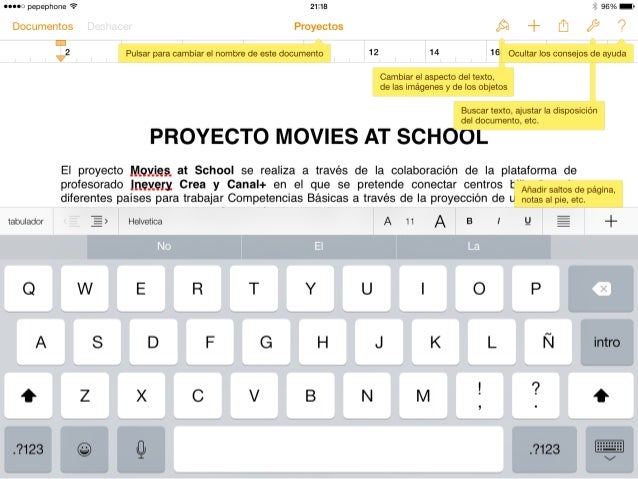The image size is (638, 479).
Task: Tap 'Añadir saltos de página' tip
Action: [x=568, y=195]
